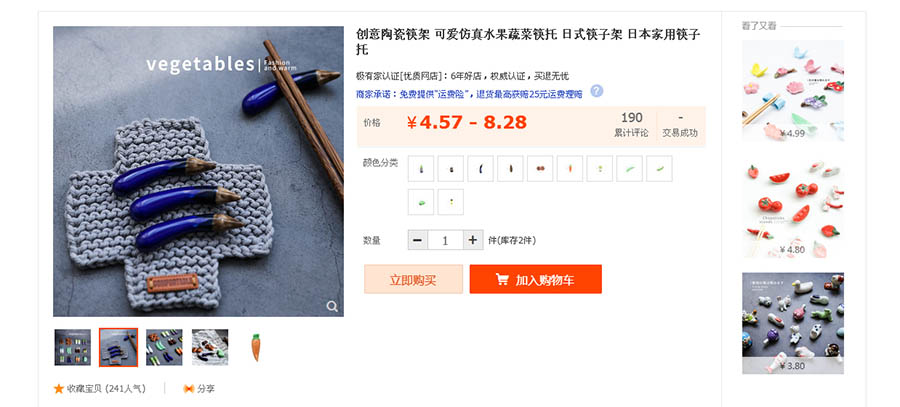Open recommended tomato item priced ¥4.80
Image resolution: width=900 pixels, height=407 pixels.
click(x=793, y=207)
